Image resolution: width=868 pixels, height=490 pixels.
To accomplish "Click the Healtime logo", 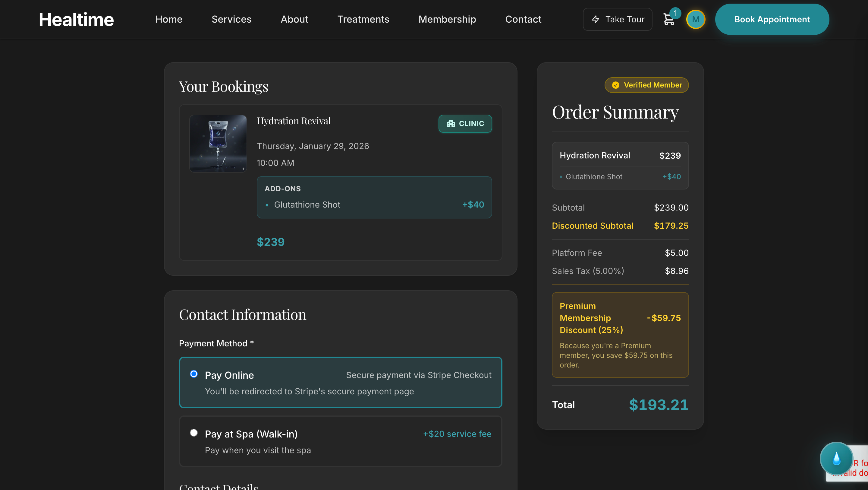I will tap(76, 19).
